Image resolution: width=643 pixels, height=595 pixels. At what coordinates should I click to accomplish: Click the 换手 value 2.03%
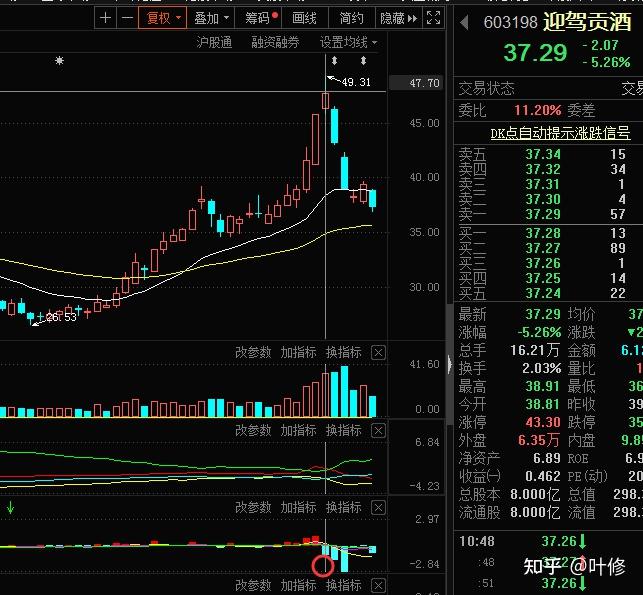[541, 368]
